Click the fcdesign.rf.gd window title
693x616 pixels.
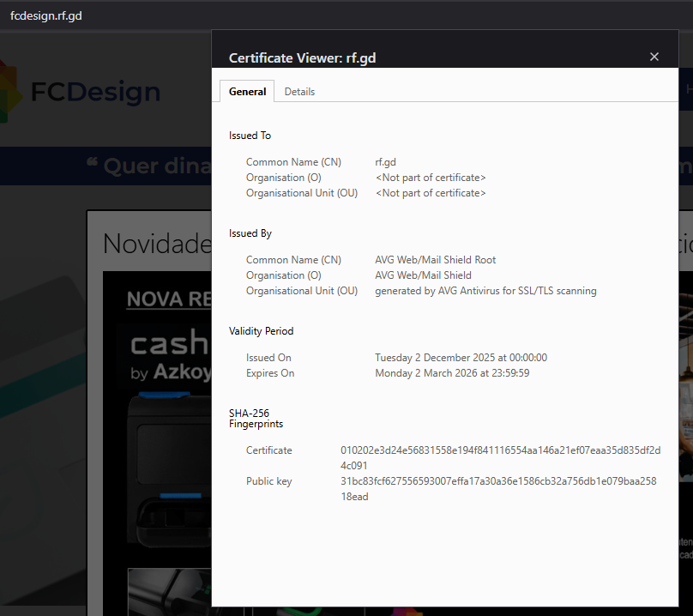coord(46,16)
